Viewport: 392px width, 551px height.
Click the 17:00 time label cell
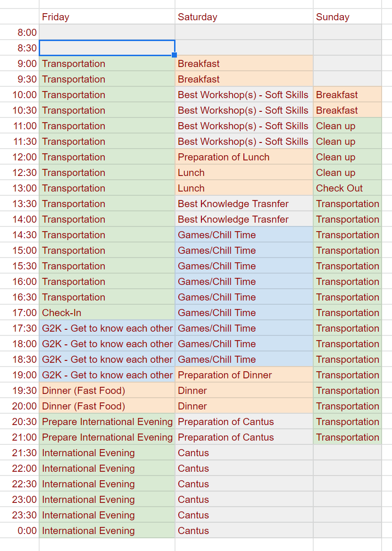coord(20,313)
